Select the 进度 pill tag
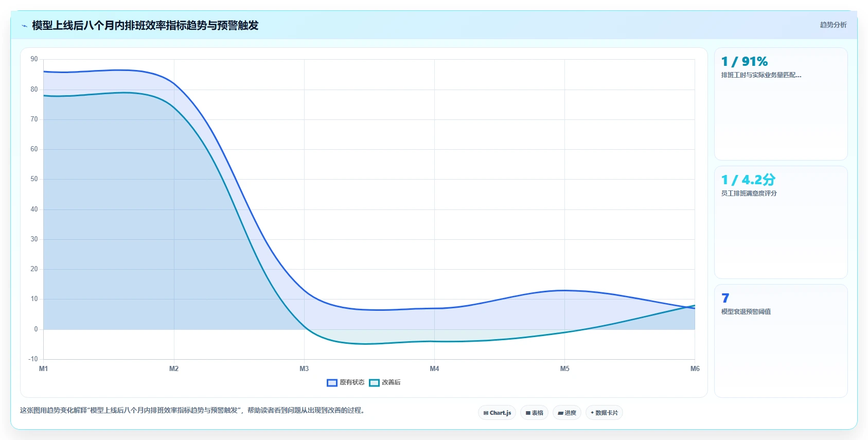This screenshot has height=440, width=868. [567, 413]
